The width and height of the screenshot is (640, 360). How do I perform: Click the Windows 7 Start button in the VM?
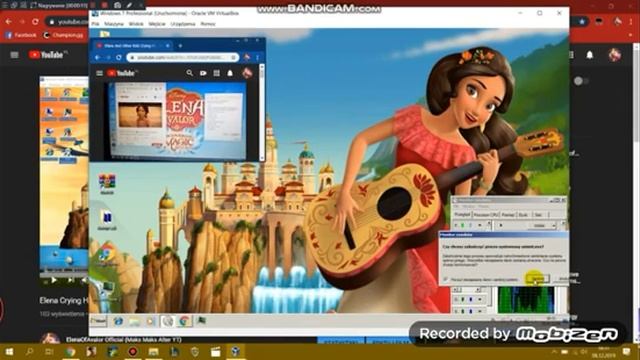(98, 321)
